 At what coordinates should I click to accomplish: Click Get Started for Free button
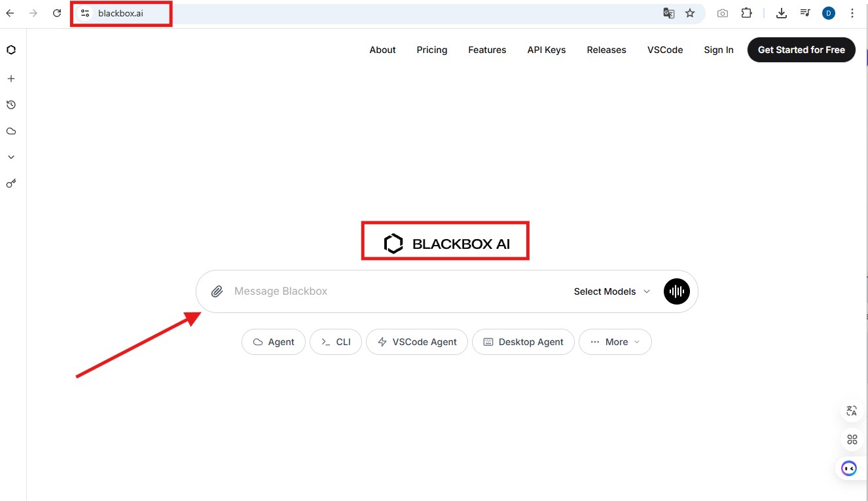click(801, 50)
